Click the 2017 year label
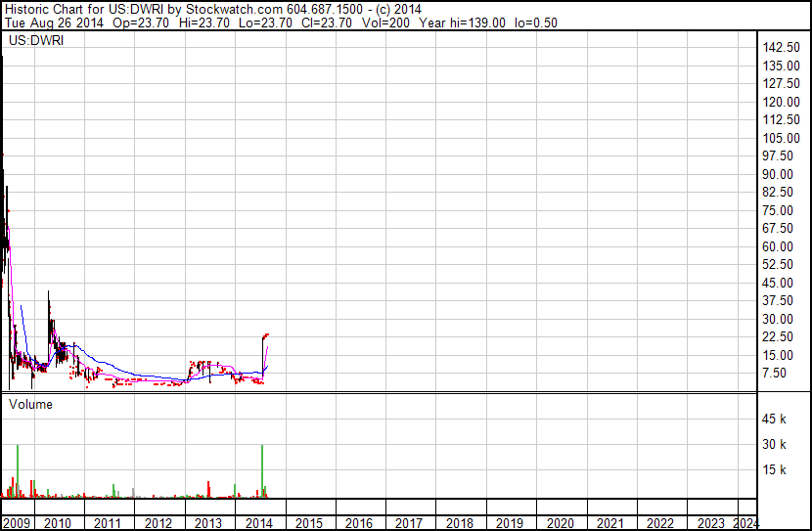 click(x=409, y=523)
